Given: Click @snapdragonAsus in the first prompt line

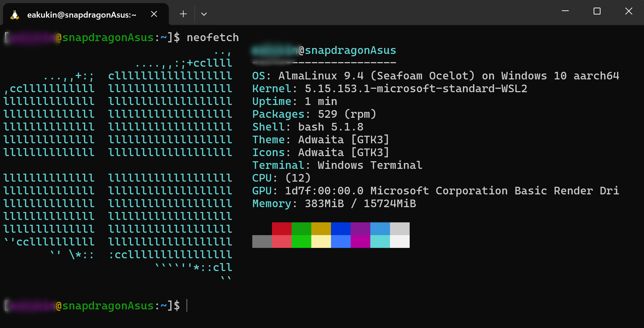Looking at the screenshot, I should 105,37.
